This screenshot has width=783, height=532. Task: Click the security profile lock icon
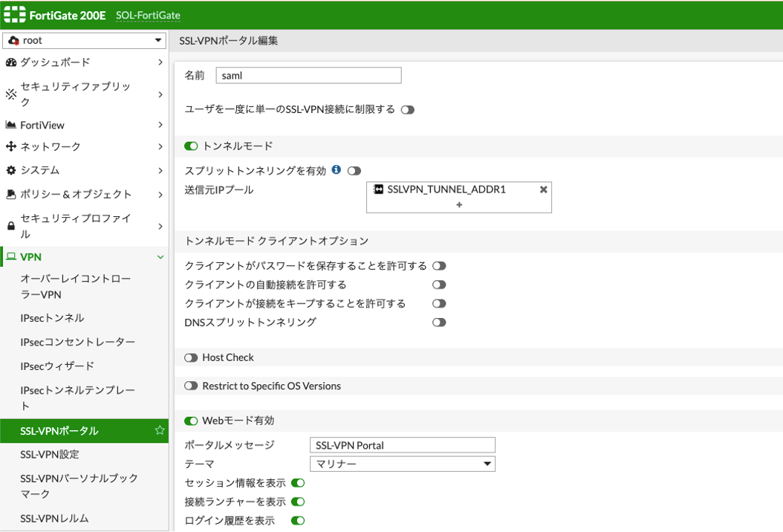pos(11,226)
